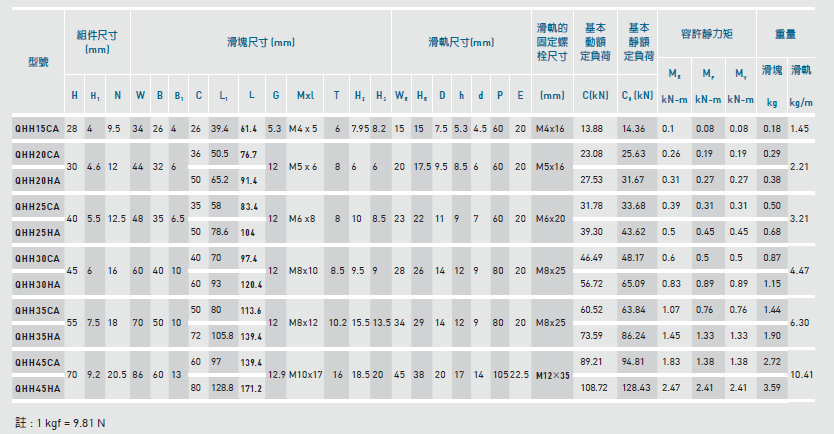This screenshot has height=434, width=834.
Task: Click the 重量 header
Action: tap(785, 34)
